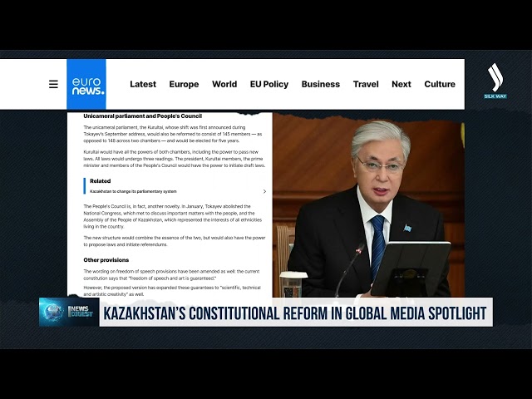532x399 pixels.
Task: Click the 'Other provisions' heading
Action: pos(106,260)
